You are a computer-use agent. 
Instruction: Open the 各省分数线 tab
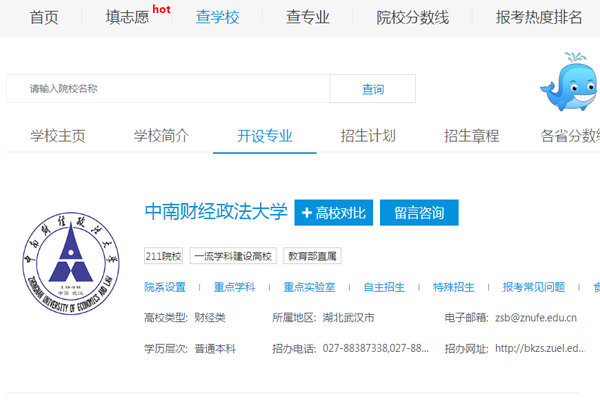click(x=570, y=136)
